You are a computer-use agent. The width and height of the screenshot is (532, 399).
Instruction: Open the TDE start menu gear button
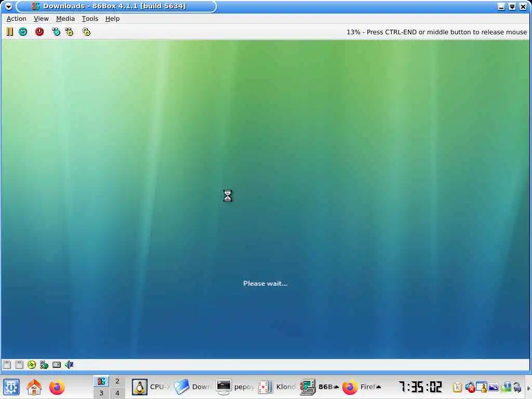(11, 387)
